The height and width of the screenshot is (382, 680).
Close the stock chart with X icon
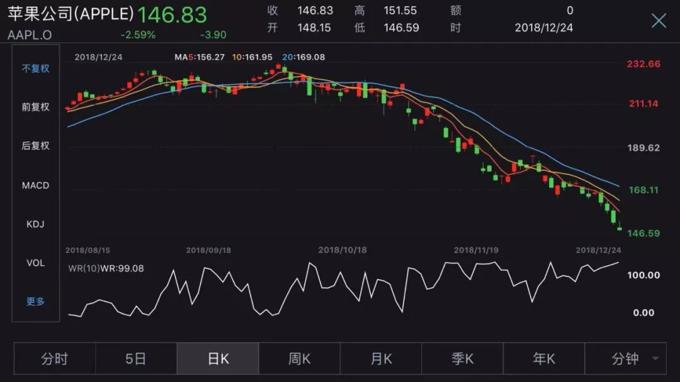coord(658,20)
